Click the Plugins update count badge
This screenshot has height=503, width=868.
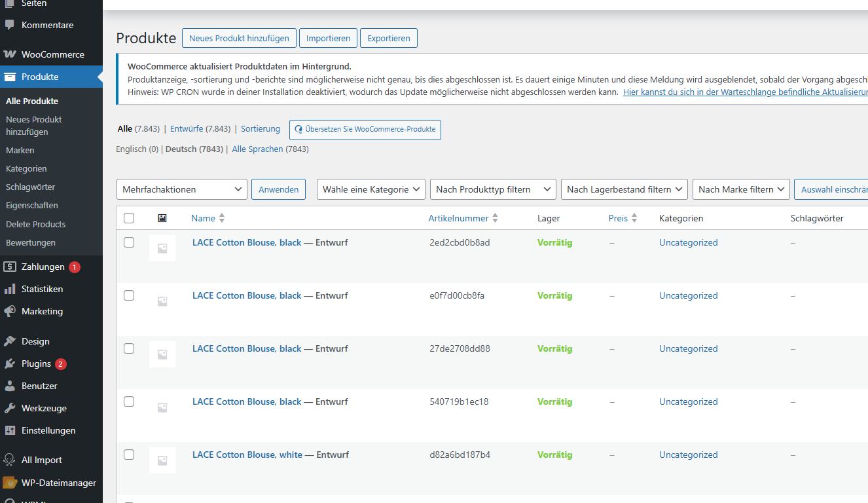pos(61,364)
